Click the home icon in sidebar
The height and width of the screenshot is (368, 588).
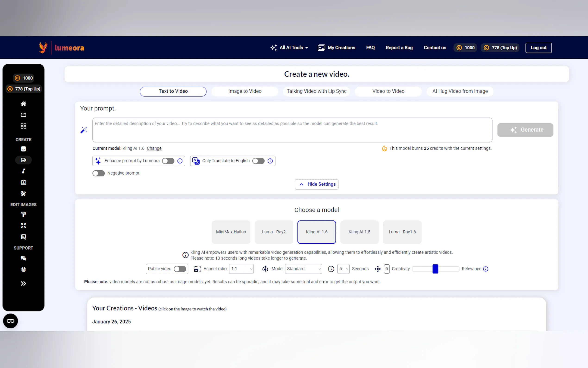23,104
